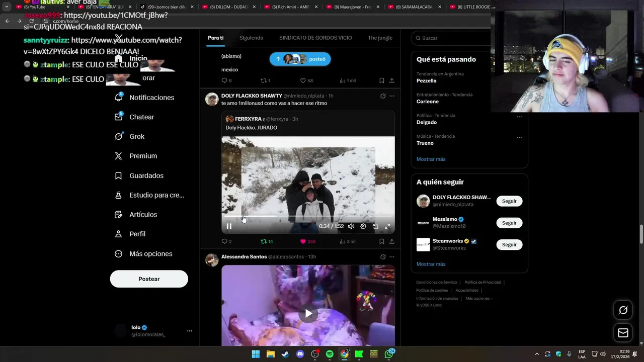Open Steam from taskbar
This screenshot has height=362, width=644.
[x=285, y=354]
